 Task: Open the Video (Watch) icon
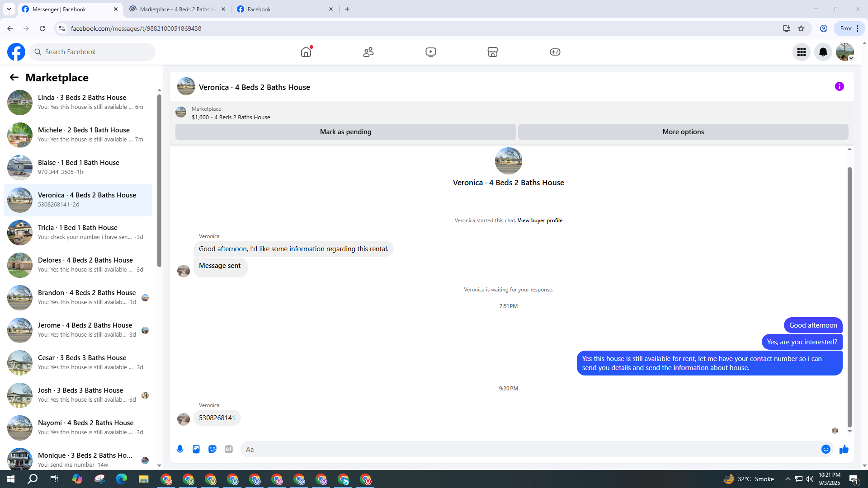click(431, 52)
